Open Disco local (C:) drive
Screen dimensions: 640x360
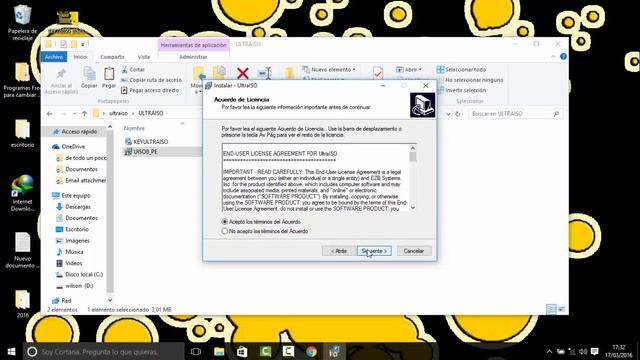79,275
